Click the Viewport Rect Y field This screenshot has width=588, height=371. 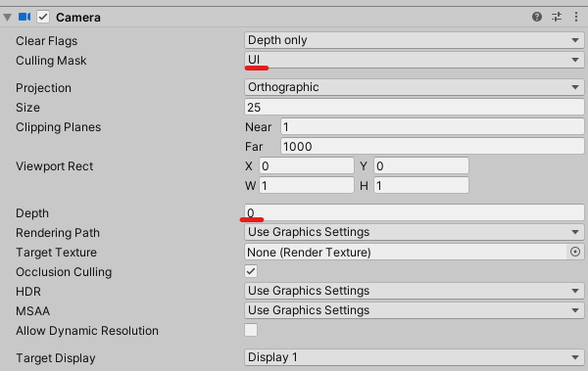421,166
